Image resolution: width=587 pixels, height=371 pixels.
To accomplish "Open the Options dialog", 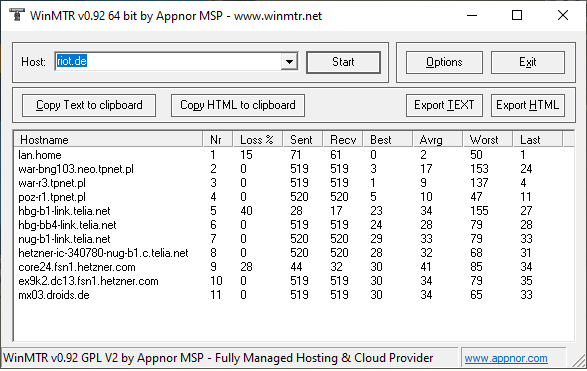I will 444,62.
